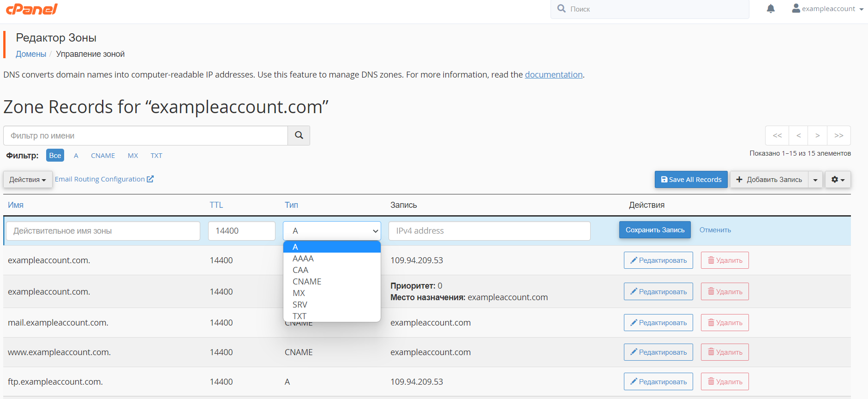Go to the last page of records

coord(838,136)
